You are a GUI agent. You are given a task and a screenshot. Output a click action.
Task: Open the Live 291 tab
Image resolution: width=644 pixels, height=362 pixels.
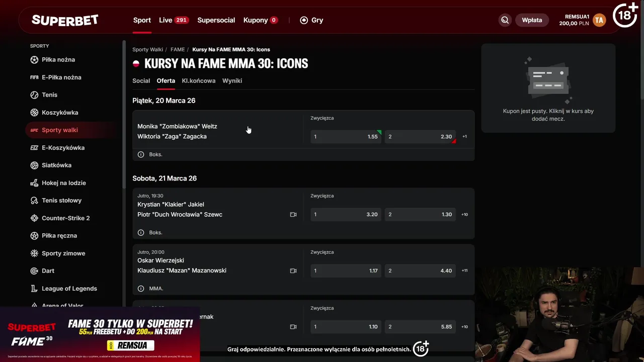click(174, 20)
